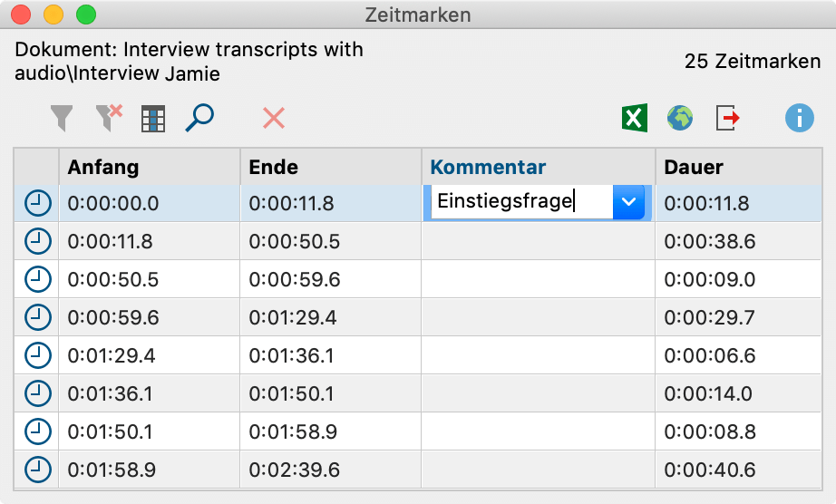The width and height of the screenshot is (836, 504).
Task: Reset all filters with crossed funnel icon
Action: click(x=109, y=118)
